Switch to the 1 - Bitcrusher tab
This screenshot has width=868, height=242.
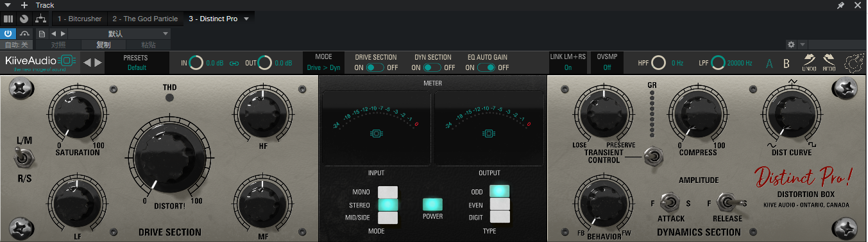(x=80, y=19)
